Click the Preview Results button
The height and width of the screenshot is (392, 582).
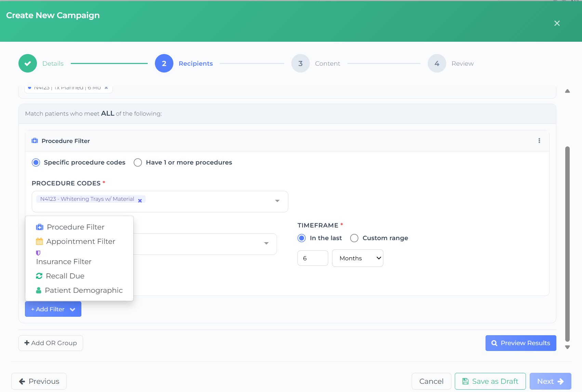pos(520,343)
